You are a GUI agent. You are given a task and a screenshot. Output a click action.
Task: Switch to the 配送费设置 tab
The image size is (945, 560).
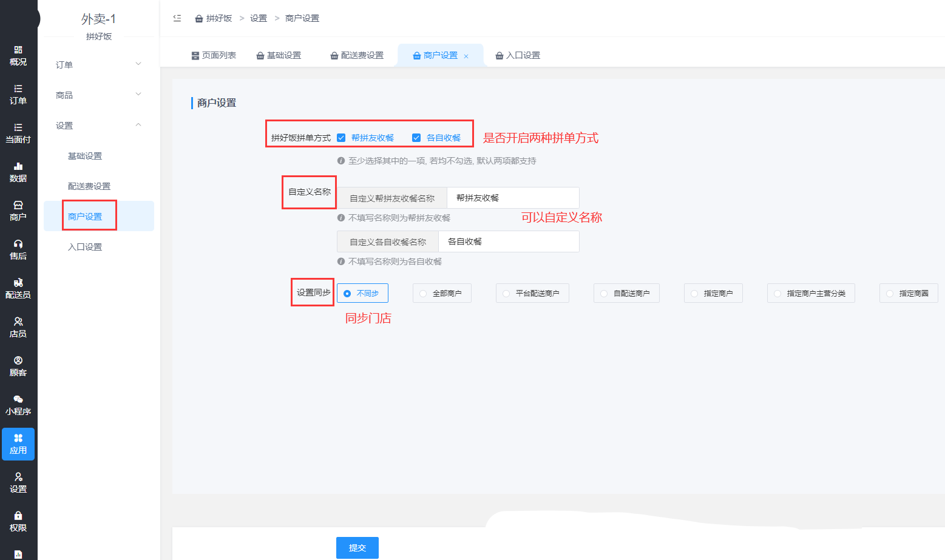pyautogui.click(x=357, y=55)
